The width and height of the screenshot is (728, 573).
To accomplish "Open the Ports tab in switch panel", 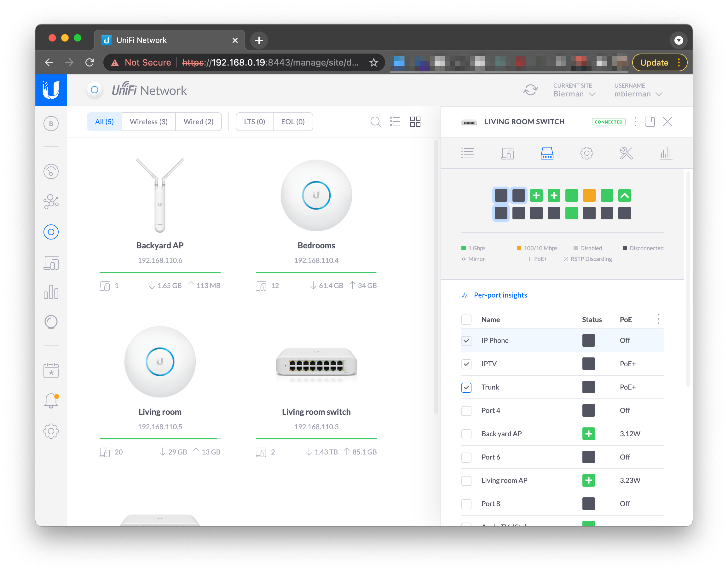I will [547, 153].
